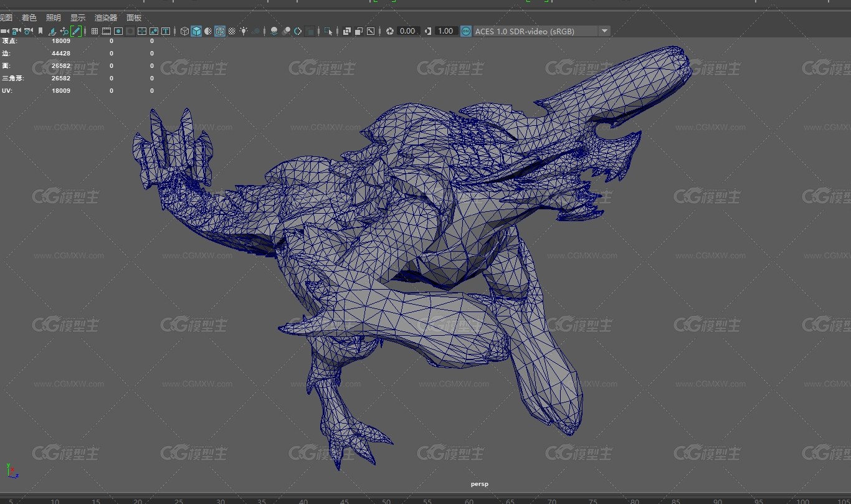
Task: Toggle the Film Gate icon
Action: 107,31
